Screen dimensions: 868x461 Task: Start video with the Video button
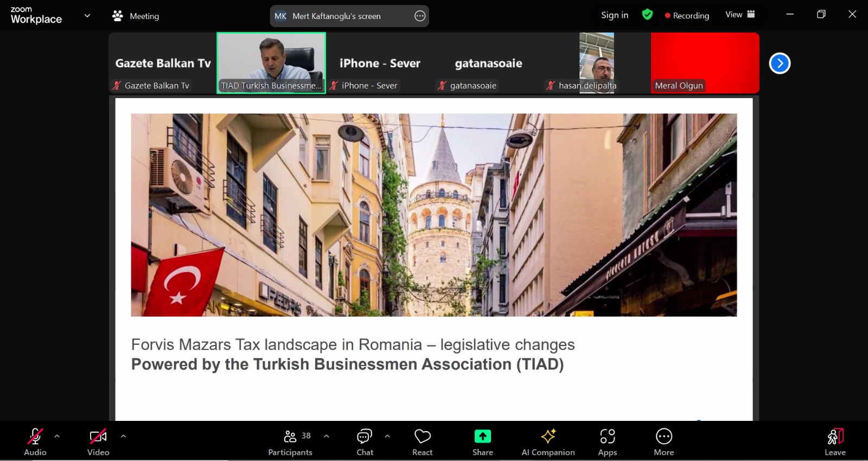point(98,443)
